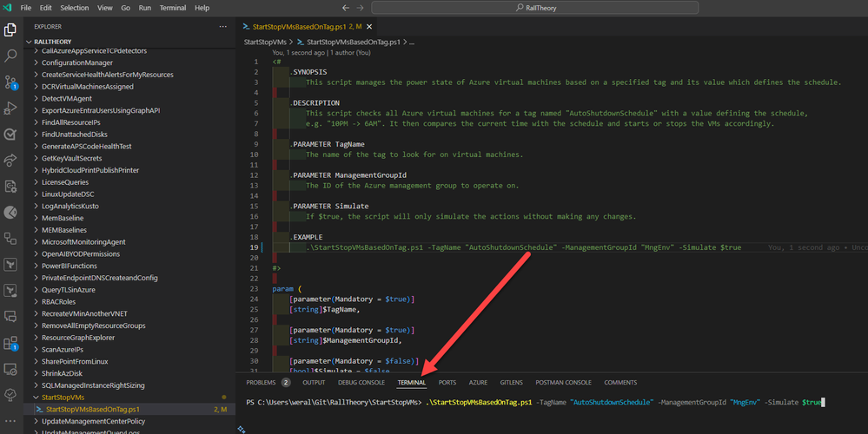Open the Go menu
This screenshot has height=434, width=868.
(x=126, y=8)
